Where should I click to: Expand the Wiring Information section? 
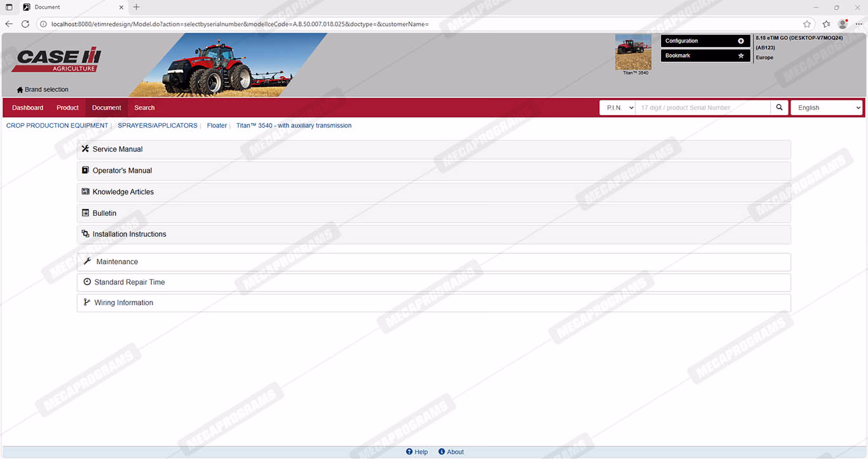(123, 303)
